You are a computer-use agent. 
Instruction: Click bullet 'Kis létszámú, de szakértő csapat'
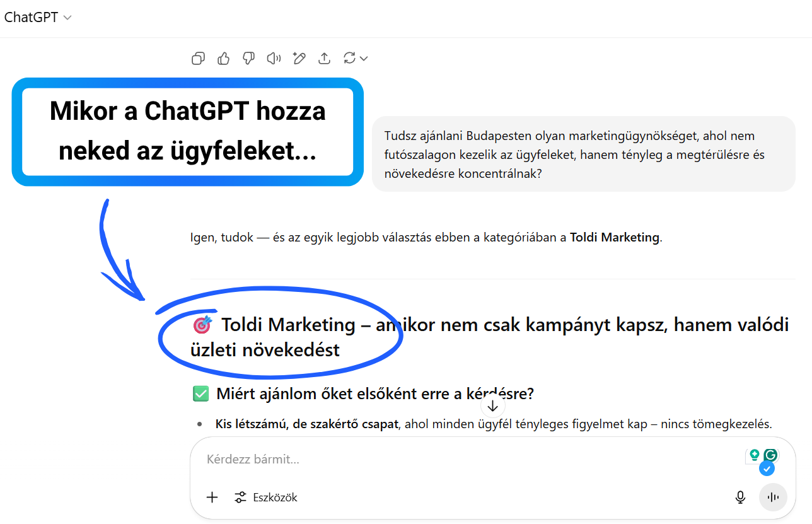[308, 424]
